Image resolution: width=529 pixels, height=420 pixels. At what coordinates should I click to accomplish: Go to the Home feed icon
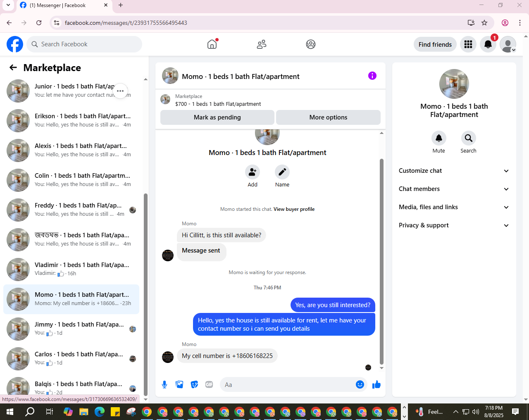(212, 44)
